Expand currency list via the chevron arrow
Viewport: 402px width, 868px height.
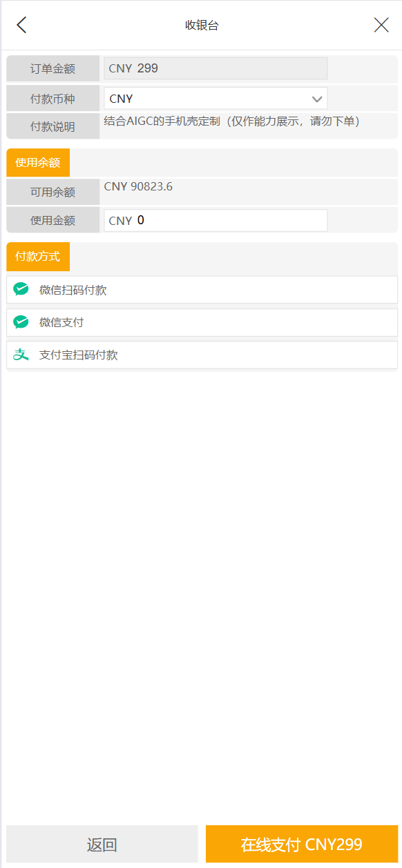pos(318,99)
